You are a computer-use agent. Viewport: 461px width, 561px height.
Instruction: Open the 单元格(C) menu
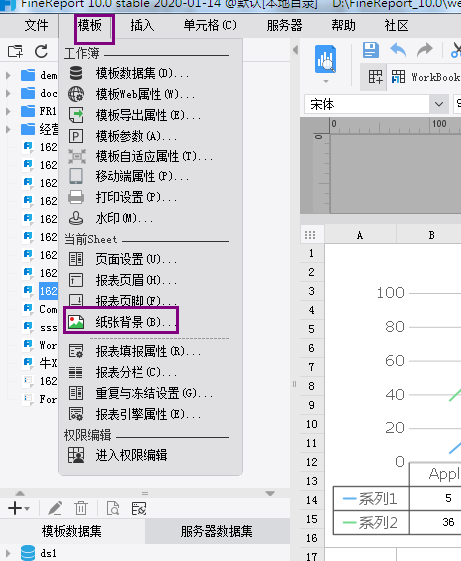[210, 25]
